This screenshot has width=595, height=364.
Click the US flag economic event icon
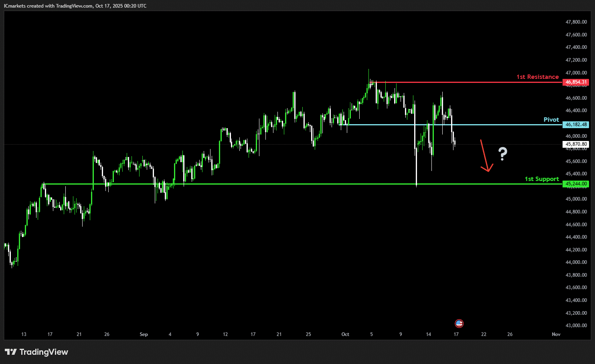pyautogui.click(x=459, y=324)
